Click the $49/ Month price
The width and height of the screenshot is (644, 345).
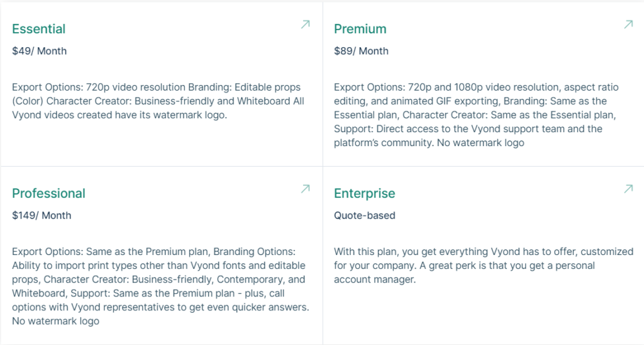39,51
